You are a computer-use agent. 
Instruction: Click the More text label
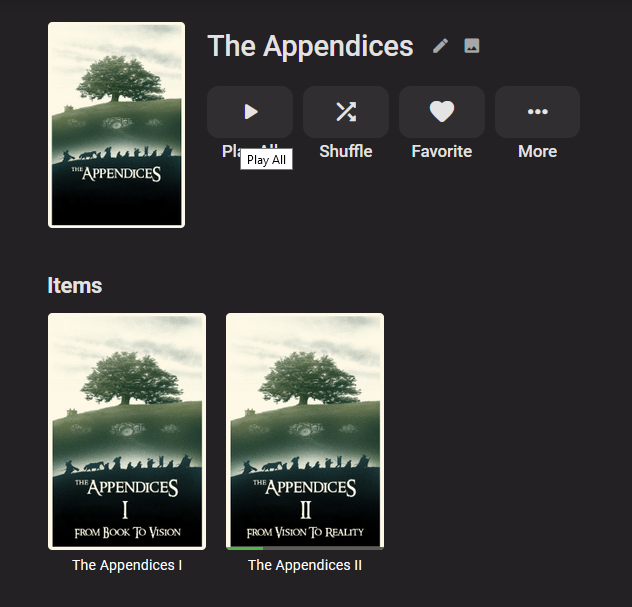pyautogui.click(x=538, y=152)
